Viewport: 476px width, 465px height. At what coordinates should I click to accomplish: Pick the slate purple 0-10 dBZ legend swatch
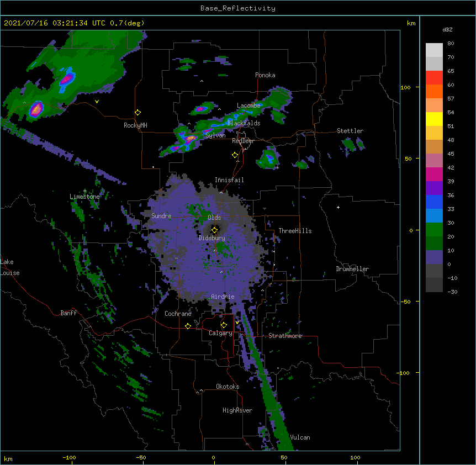[x=434, y=257]
